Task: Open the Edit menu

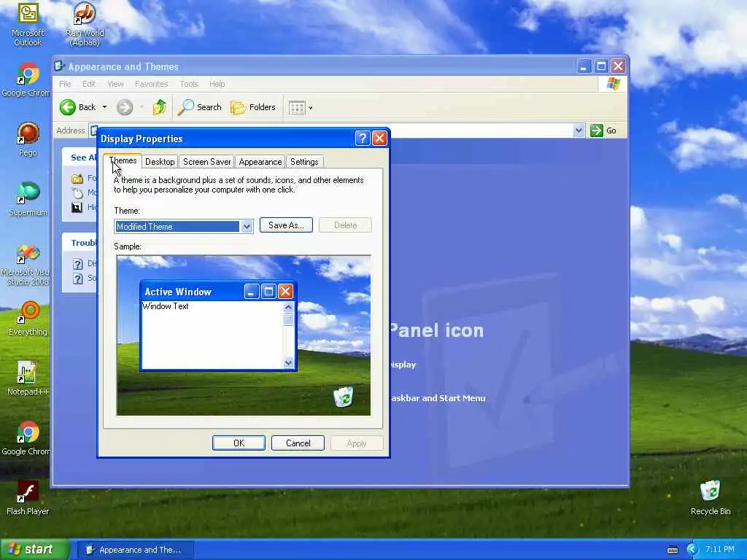Action: coord(88,85)
